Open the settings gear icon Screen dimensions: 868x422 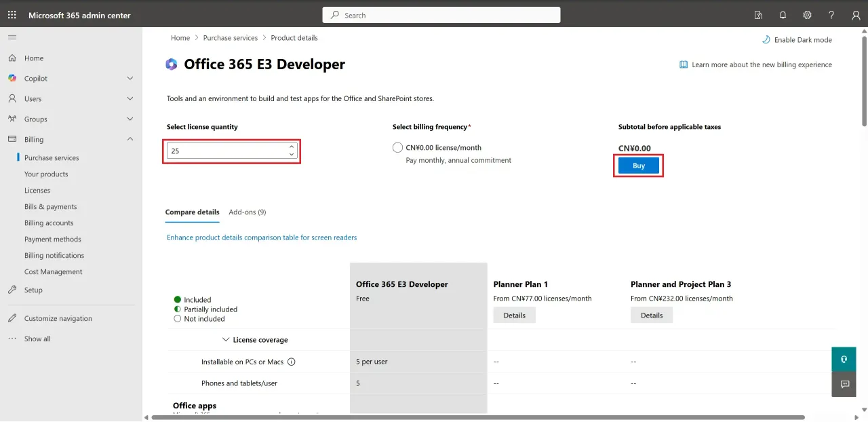point(807,15)
